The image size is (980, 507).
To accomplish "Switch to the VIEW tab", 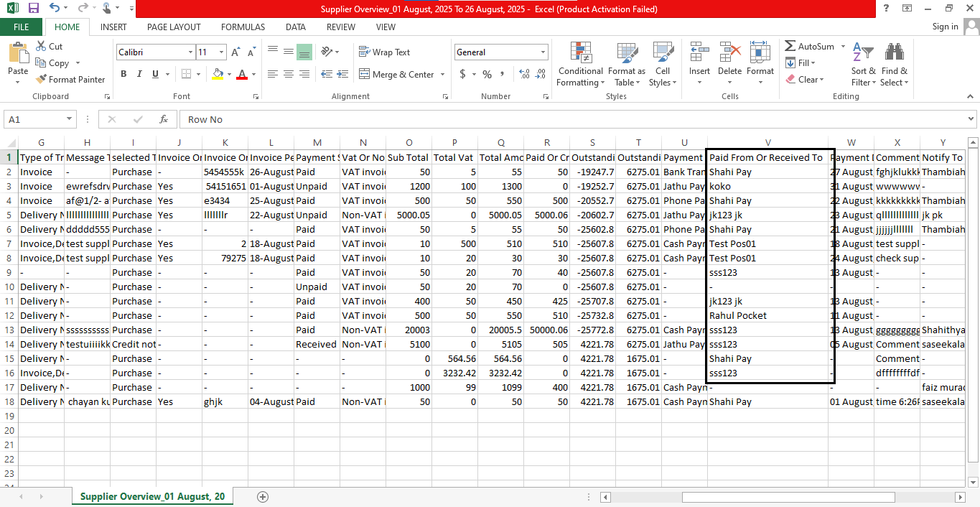I will (x=386, y=27).
